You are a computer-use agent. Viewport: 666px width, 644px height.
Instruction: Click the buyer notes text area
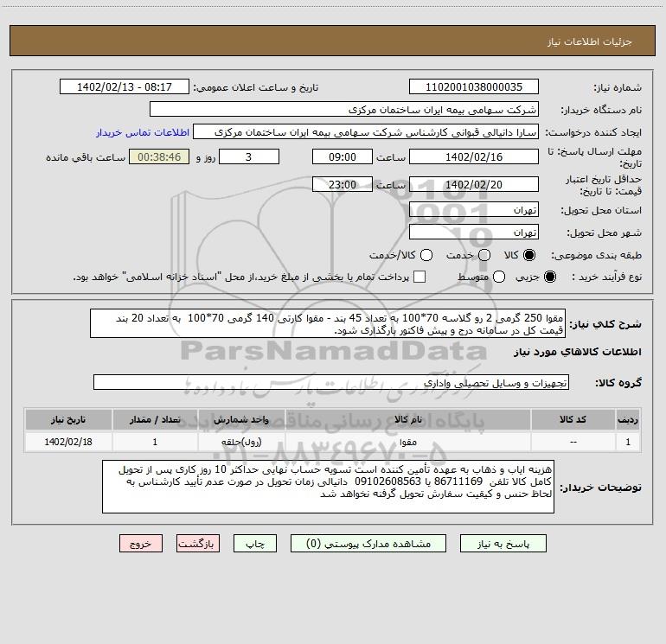coord(329,487)
